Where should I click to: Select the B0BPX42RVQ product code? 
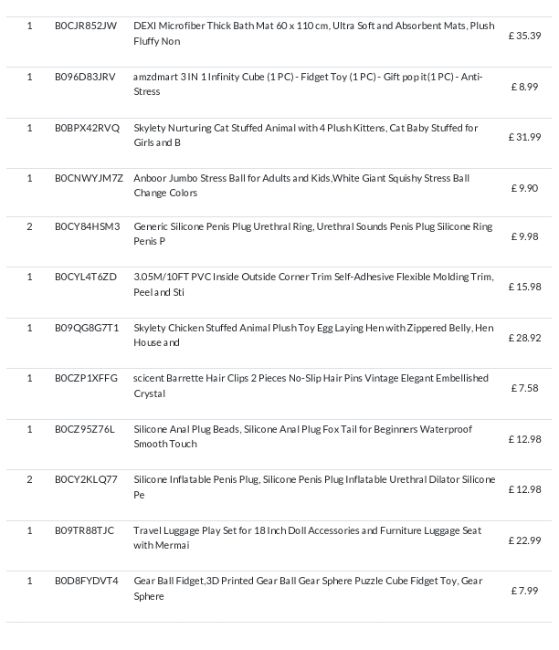[x=87, y=128]
